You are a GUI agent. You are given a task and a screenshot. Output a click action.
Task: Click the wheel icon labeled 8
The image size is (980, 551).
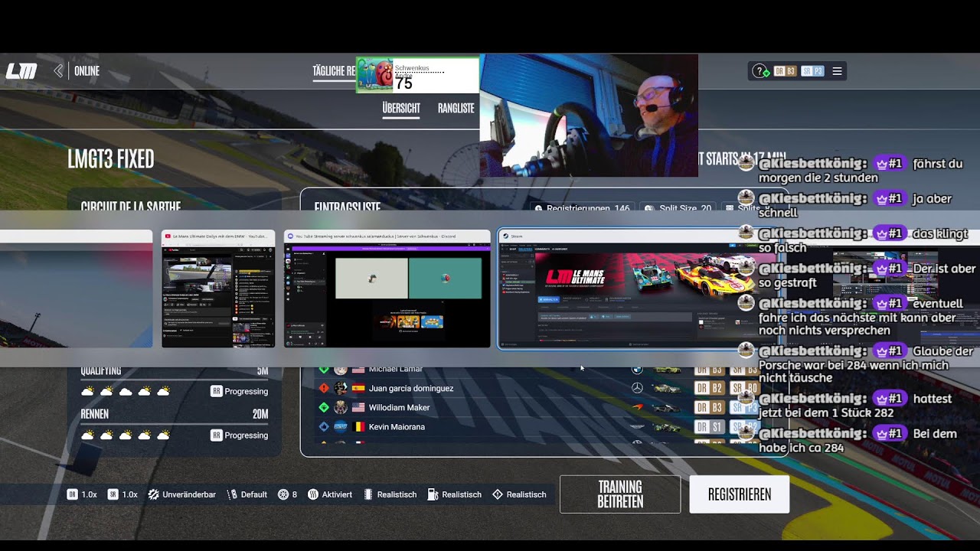283,494
